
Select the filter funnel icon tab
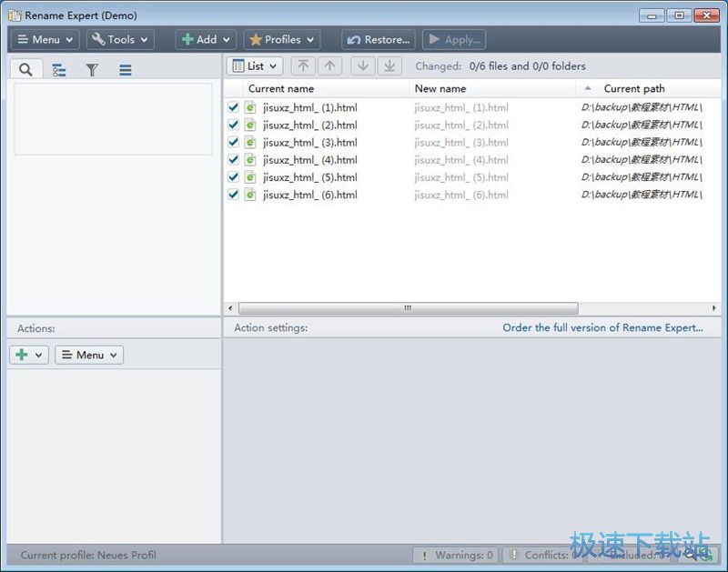pos(92,70)
